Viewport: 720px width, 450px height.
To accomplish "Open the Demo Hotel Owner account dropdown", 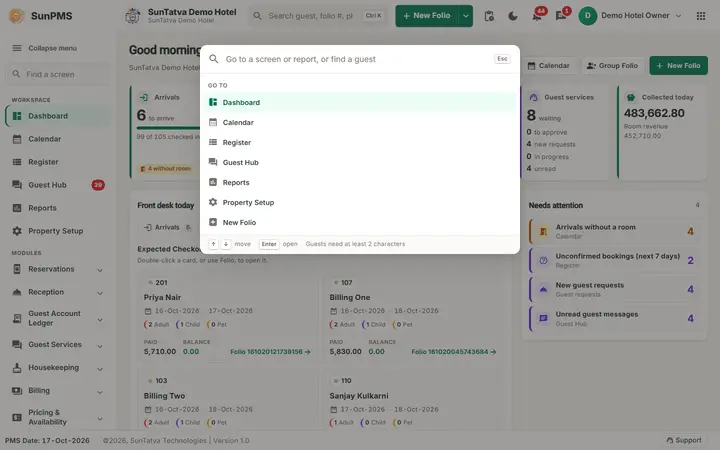I will pyautogui.click(x=630, y=16).
